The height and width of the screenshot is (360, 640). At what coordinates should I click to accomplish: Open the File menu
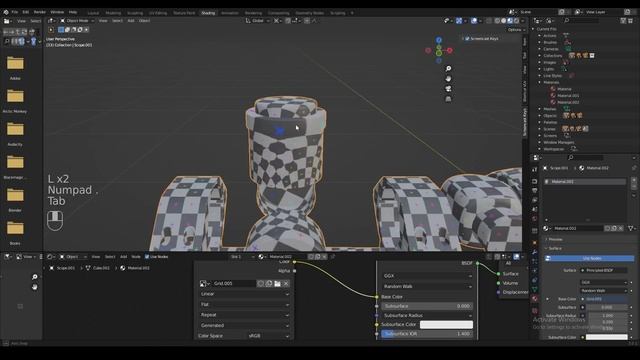15,12
